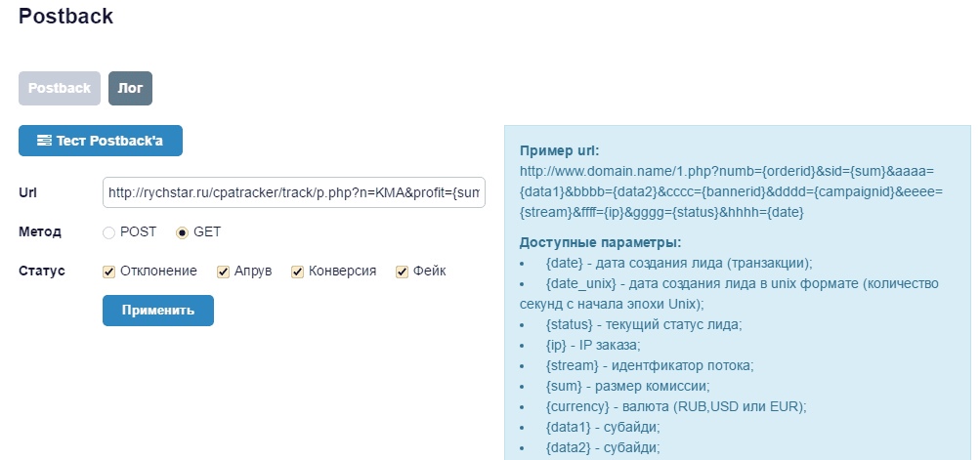The width and height of the screenshot is (980, 460).
Task: Click the Доступные параметры heading
Action: (x=600, y=242)
